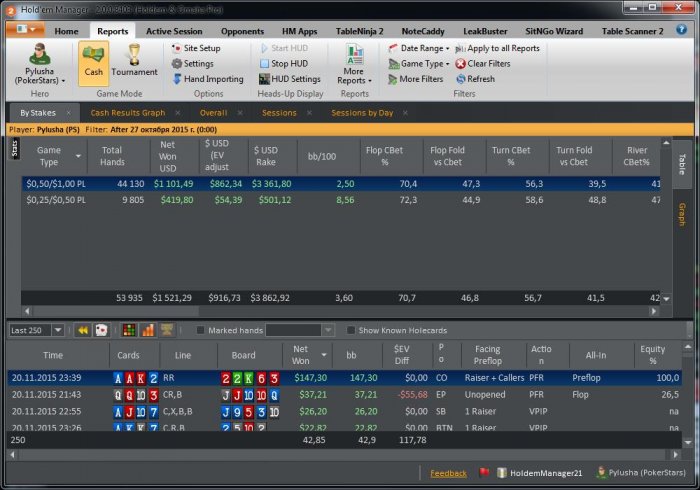Open the HM Apps ribbon tab
700x490 pixels.
pos(300,31)
